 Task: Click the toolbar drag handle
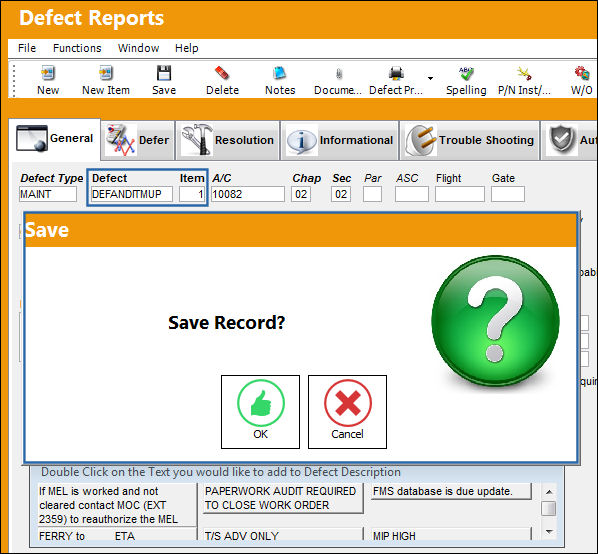(x=14, y=80)
